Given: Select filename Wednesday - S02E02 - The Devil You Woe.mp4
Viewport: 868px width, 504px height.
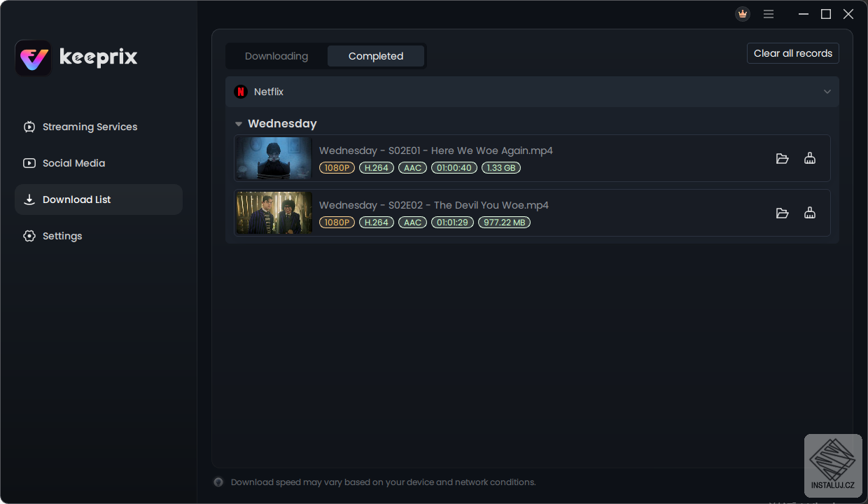Looking at the screenshot, I should 434,205.
